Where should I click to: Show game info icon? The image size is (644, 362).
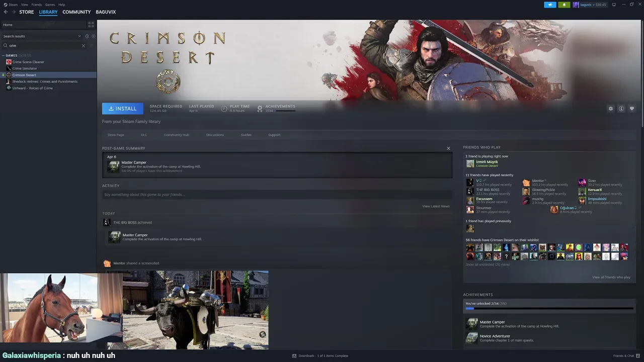(x=621, y=109)
